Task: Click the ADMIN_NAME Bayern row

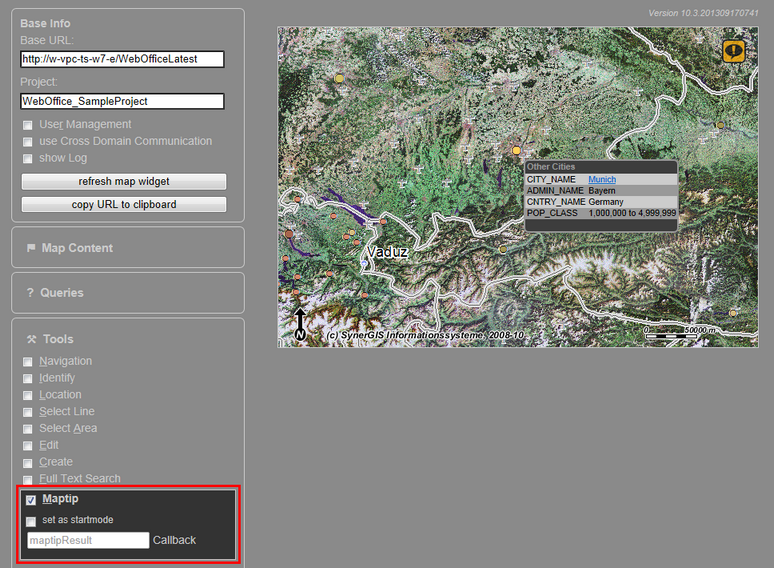Action: tap(601, 190)
